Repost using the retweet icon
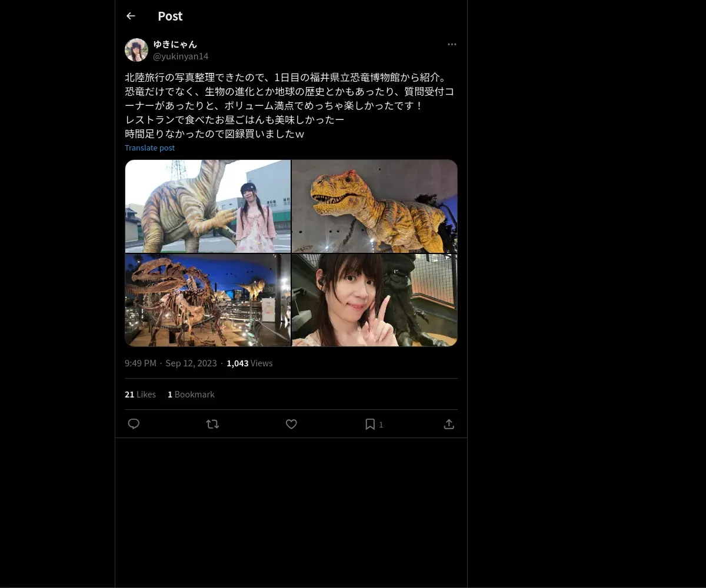This screenshot has width=706, height=588. pos(212,424)
